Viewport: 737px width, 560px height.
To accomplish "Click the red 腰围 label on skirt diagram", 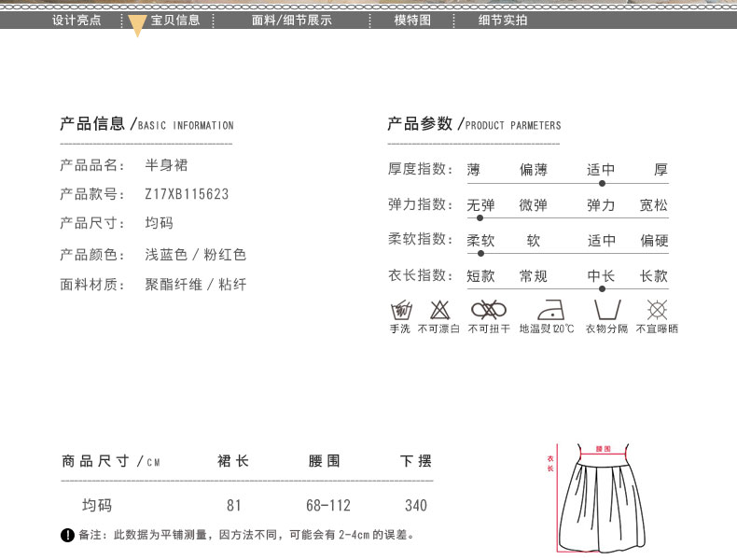I will 604,449.
